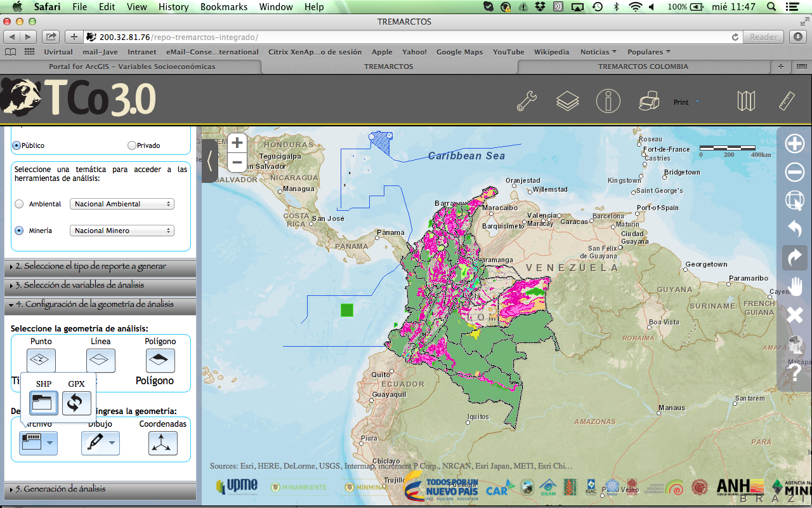Open the folded map icon
Viewport: 812px width, 508px height.
click(x=746, y=102)
